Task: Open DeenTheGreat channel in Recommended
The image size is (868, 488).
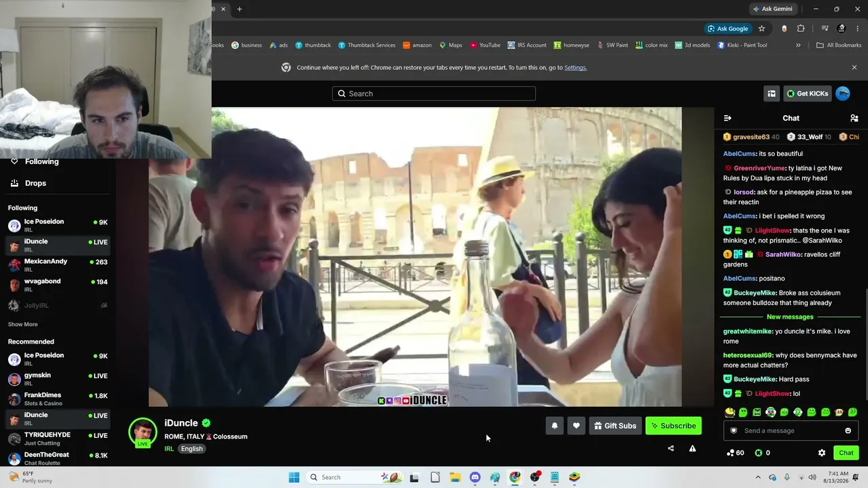Action: 58,458
